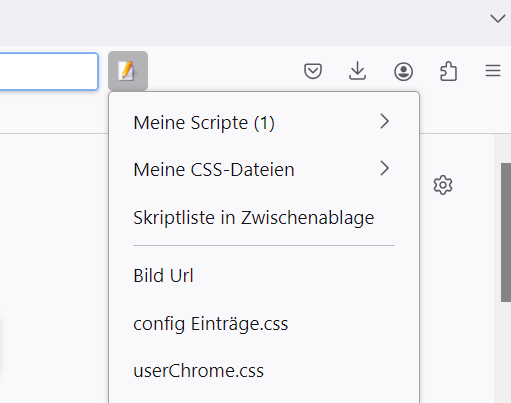511x403 pixels.
Task: Click the settings gear icon on page
Action: (x=443, y=185)
